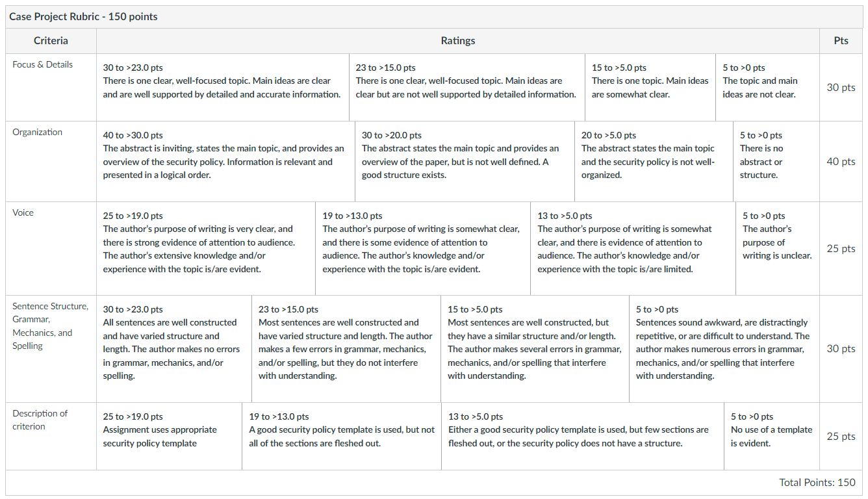
Task: Choose the Grammar 23 to >15.0 pts rating
Action: click(x=346, y=349)
